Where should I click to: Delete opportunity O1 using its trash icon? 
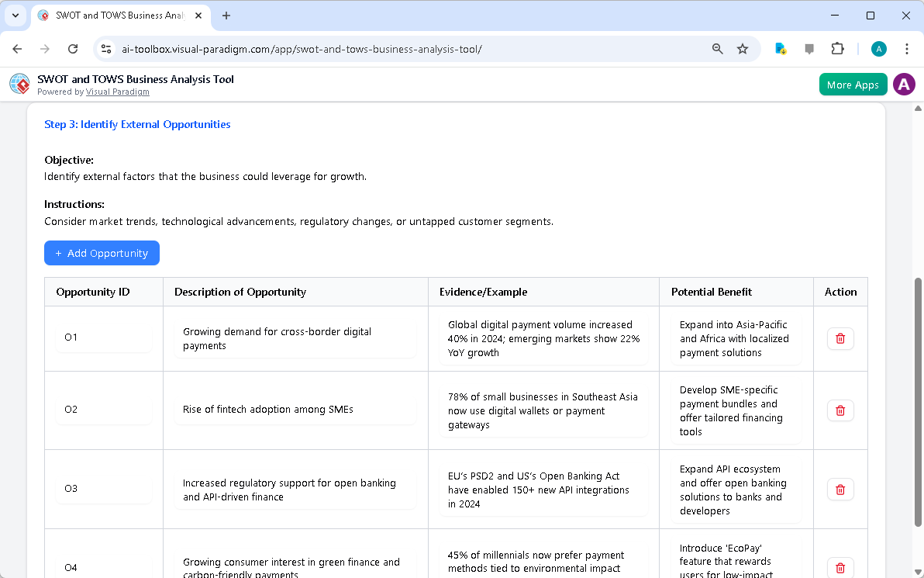840,338
